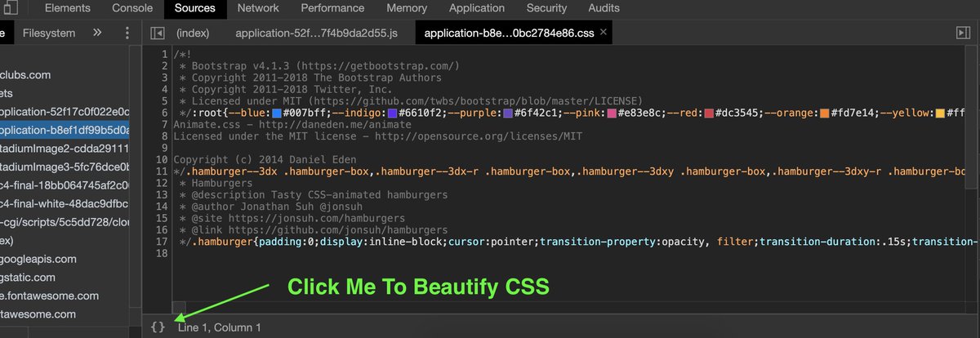Click line number 6 in the gutter
Viewport: 980px width, 338px height.
164,112
